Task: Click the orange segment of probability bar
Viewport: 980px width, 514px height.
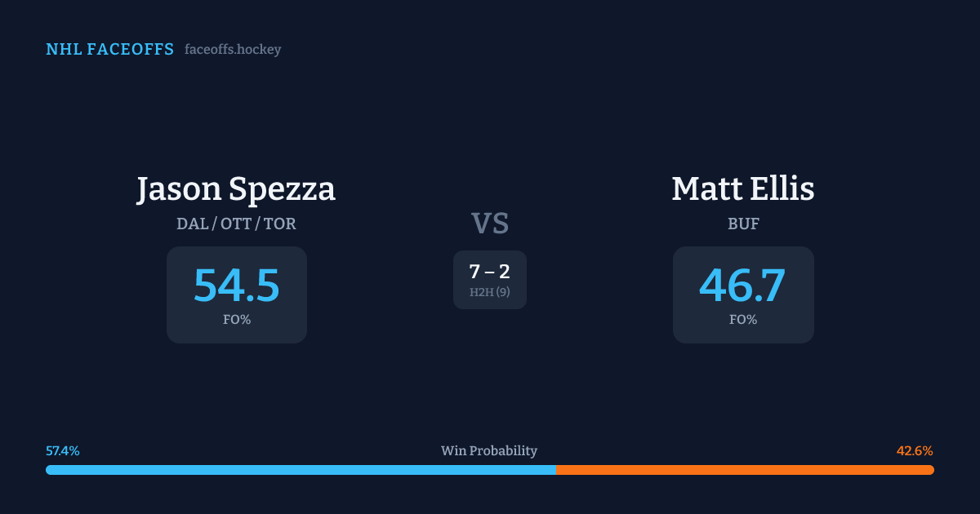Action: click(745, 470)
